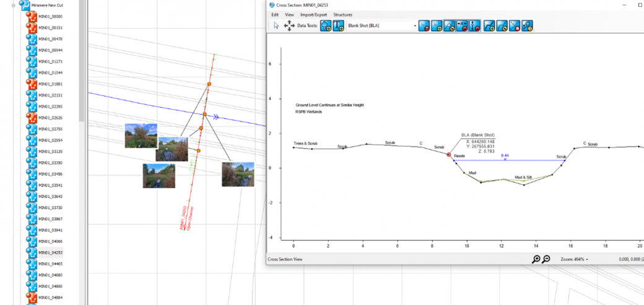The image size is (644, 305).
Task: Select MIN01_02626 in the tree
Action: click(x=50, y=118)
